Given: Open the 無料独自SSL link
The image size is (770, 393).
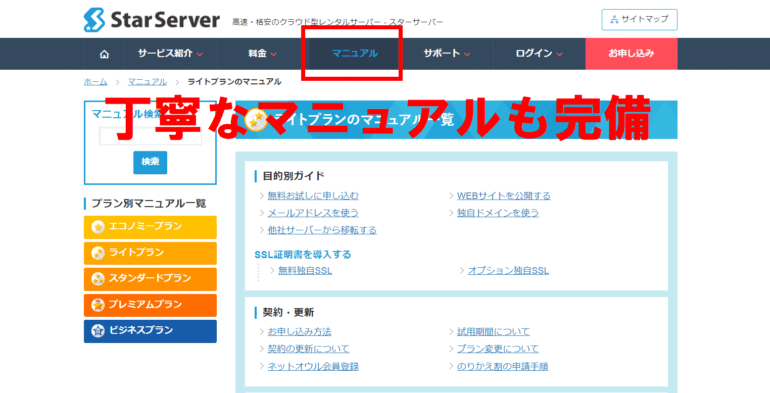Looking at the screenshot, I should pyautogui.click(x=305, y=271).
